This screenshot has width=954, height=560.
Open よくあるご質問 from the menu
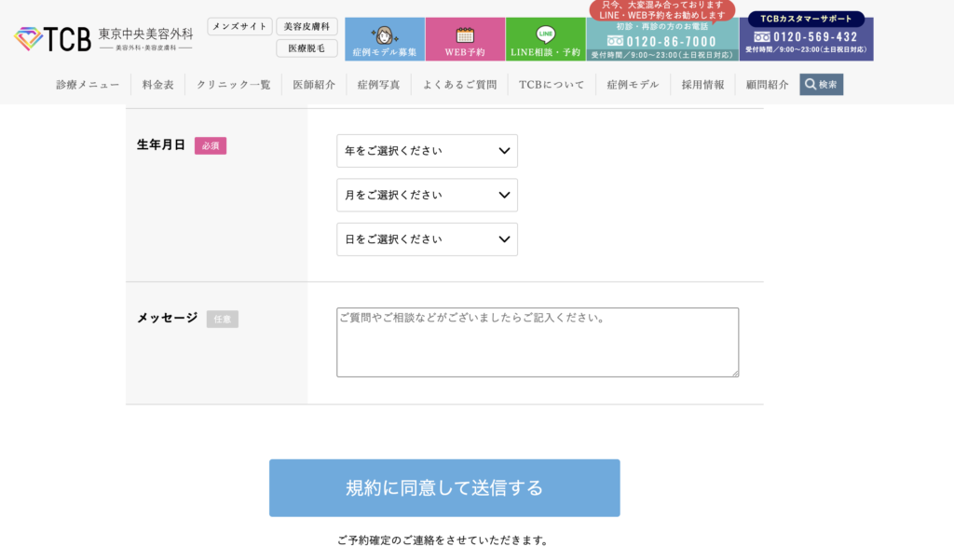(463, 84)
